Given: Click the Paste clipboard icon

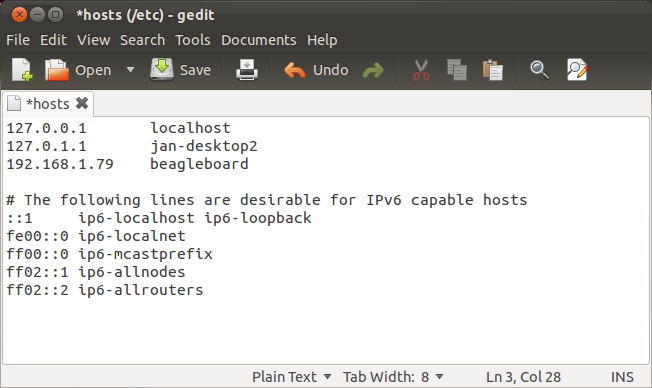Looking at the screenshot, I should [493, 70].
